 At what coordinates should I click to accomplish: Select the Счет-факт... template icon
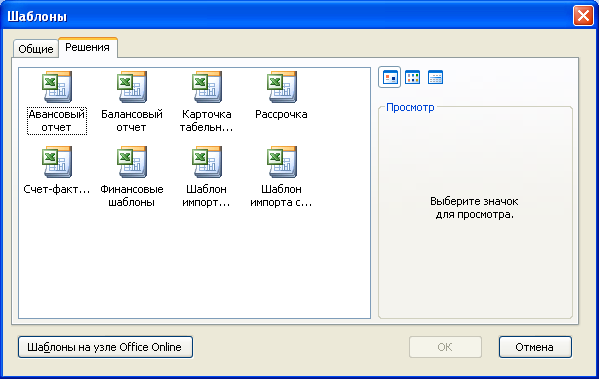click(x=57, y=162)
